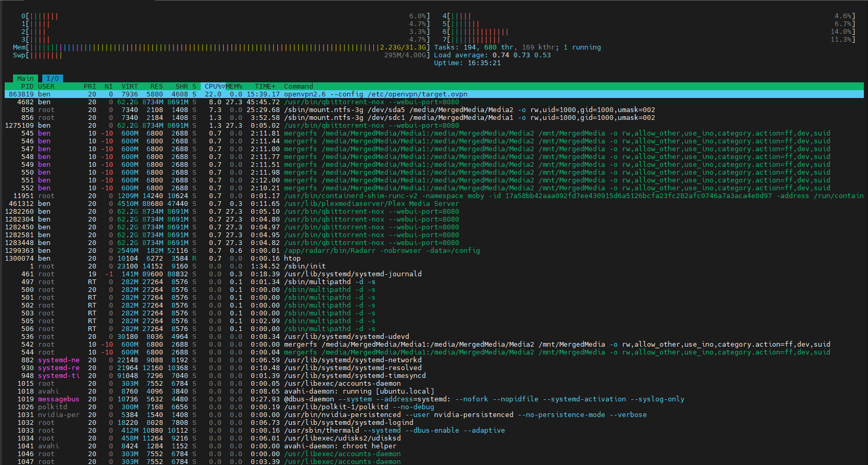Select systemd-networkd process row

click(434, 360)
